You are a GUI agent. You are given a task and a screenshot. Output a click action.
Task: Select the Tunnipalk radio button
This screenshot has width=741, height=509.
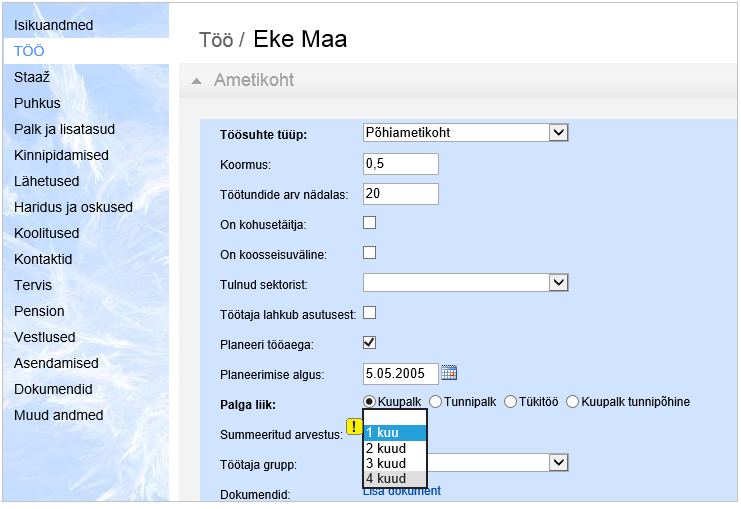pyautogui.click(x=436, y=402)
